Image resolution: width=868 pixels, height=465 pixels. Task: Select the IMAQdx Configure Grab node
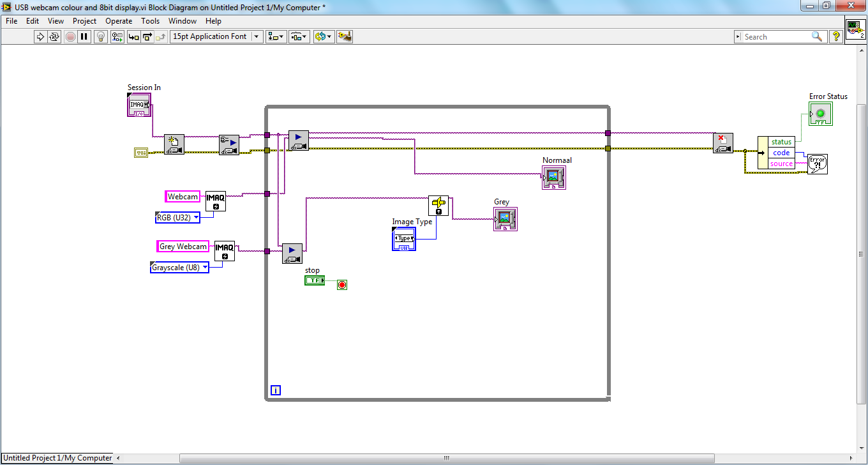tap(229, 144)
